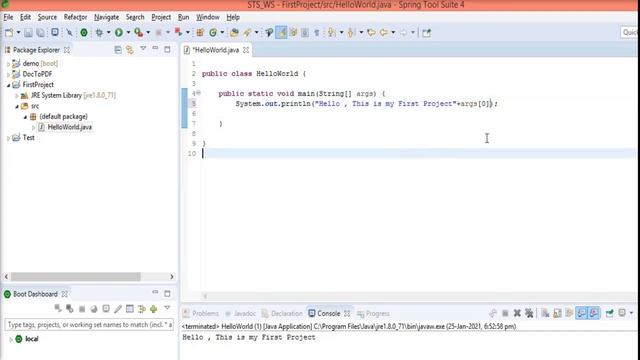The width and height of the screenshot is (640, 360).
Task: Click the New Java Package icon
Action: point(200,33)
